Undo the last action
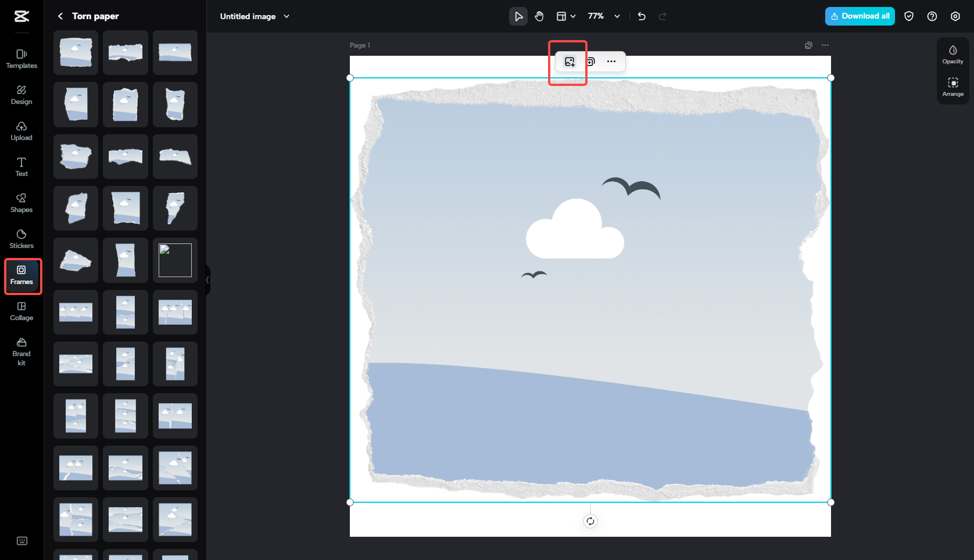This screenshot has width=974, height=560. click(x=641, y=16)
